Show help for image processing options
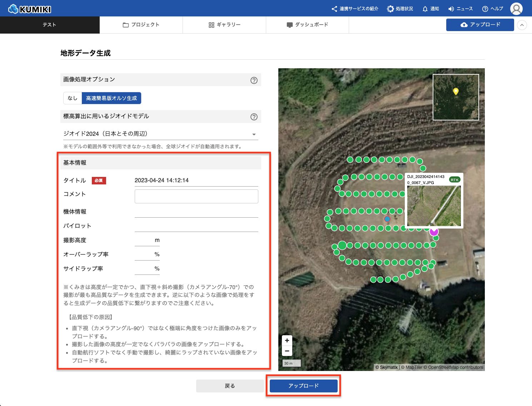 pos(254,80)
